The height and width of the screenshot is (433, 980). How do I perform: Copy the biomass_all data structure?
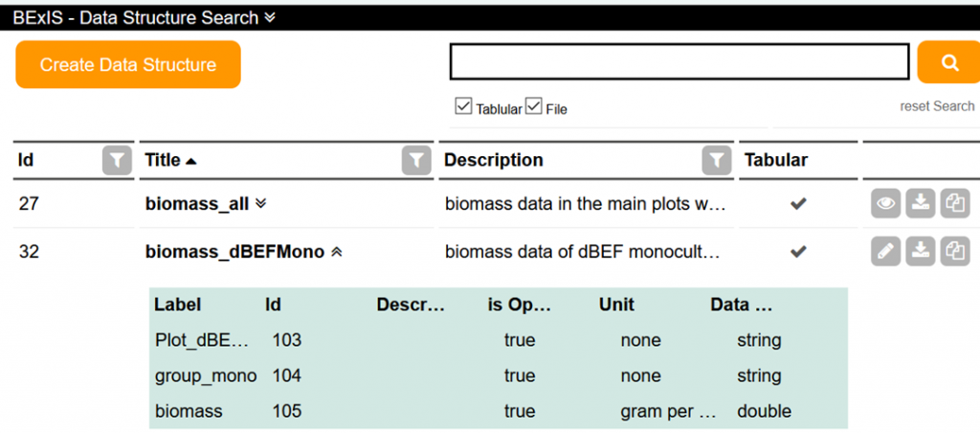pos(955,203)
